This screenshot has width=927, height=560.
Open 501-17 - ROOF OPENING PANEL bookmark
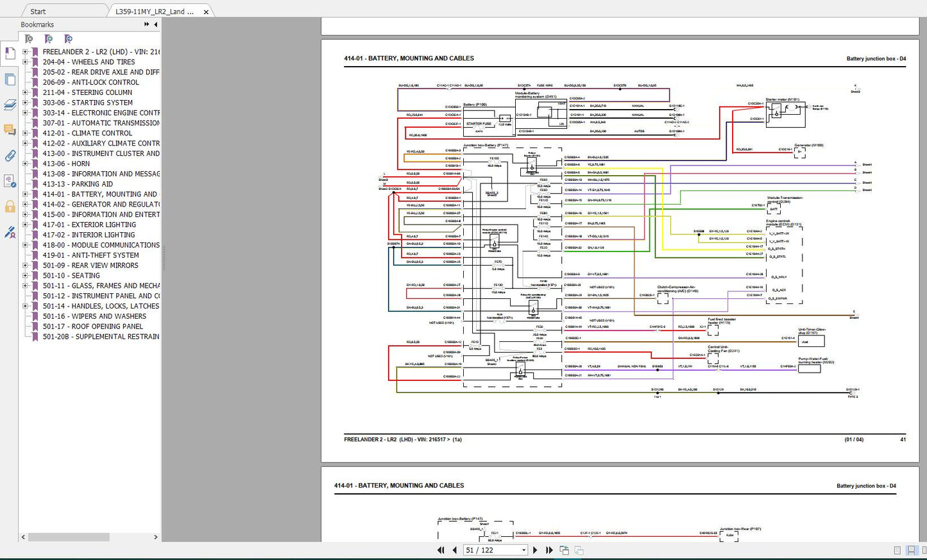pyautogui.click(x=92, y=327)
